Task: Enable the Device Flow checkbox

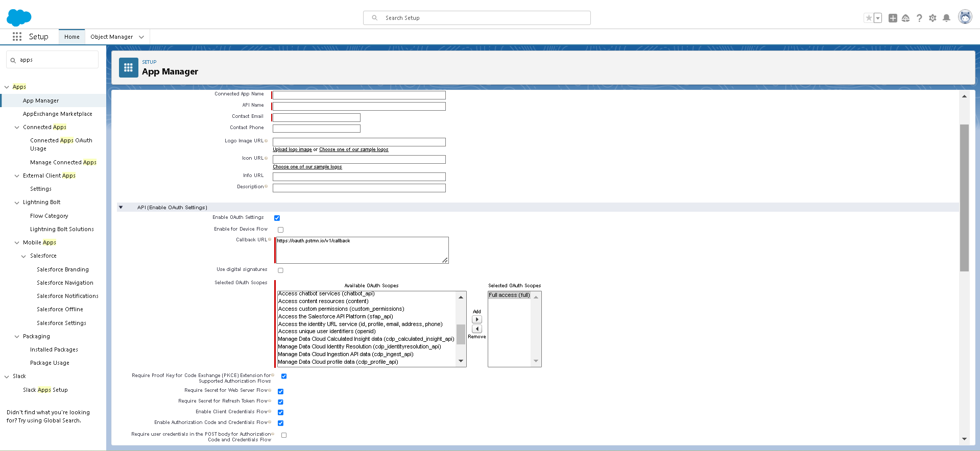Action: (x=280, y=230)
